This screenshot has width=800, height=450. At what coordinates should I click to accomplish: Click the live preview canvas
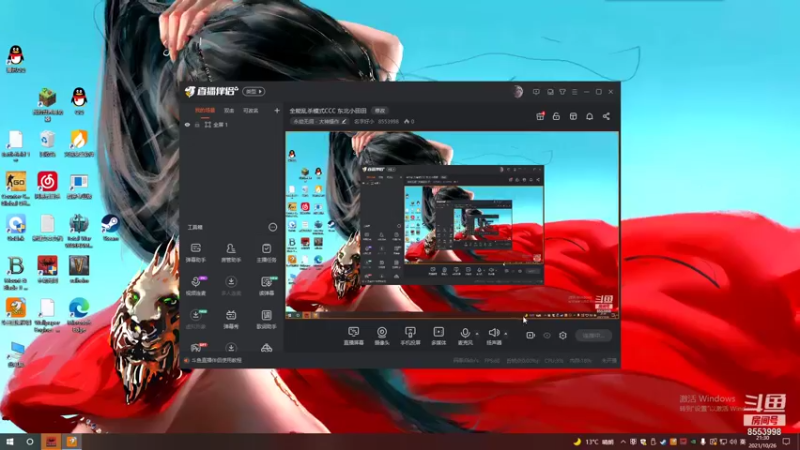(x=452, y=225)
